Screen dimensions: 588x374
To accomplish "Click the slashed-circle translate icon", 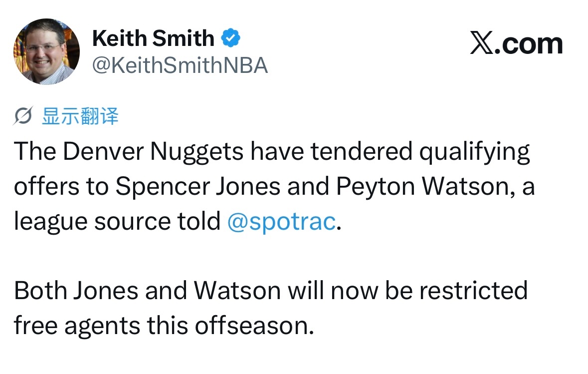I will (23, 116).
